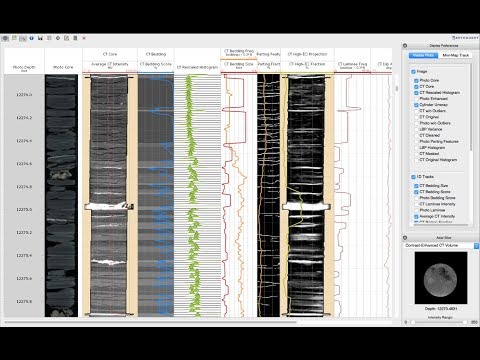Click the 12275.8 depth label
Image resolution: width=480 pixels, height=360 pixels.
[x=24, y=301]
